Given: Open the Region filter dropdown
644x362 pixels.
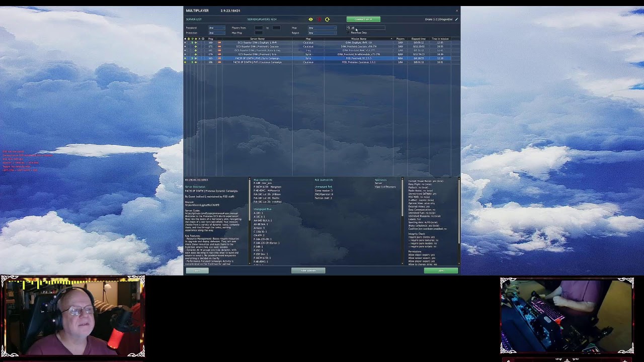Looking at the screenshot, I should [x=322, y=33].
